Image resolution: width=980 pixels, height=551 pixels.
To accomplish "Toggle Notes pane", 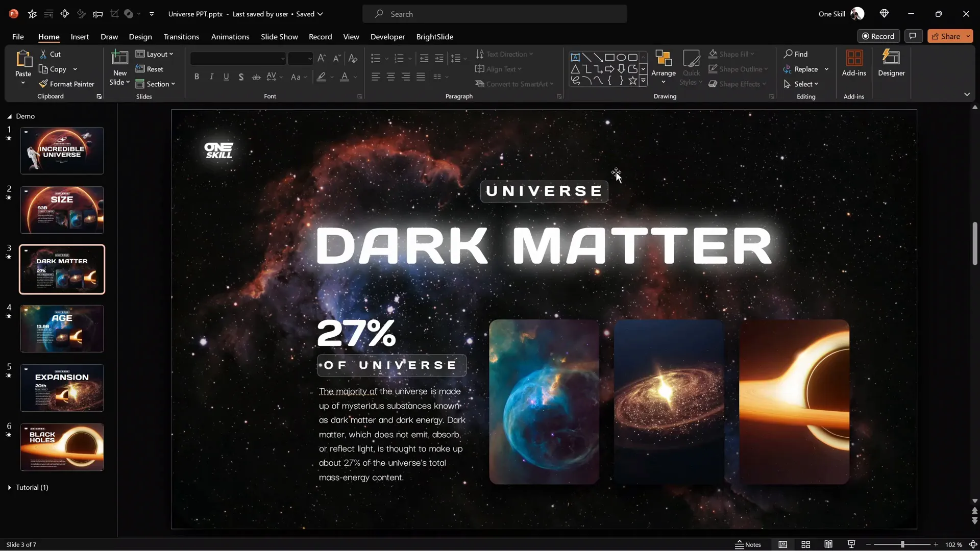I will click(x=748, y=544).
